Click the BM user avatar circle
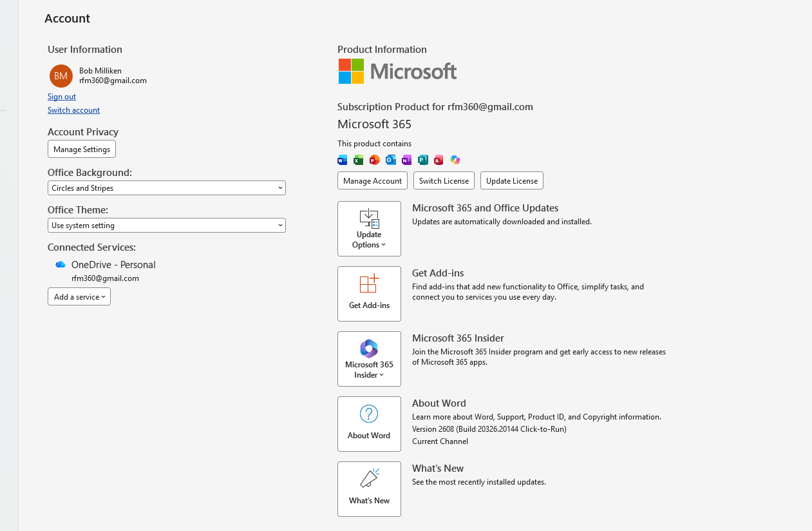 point(61,76)
